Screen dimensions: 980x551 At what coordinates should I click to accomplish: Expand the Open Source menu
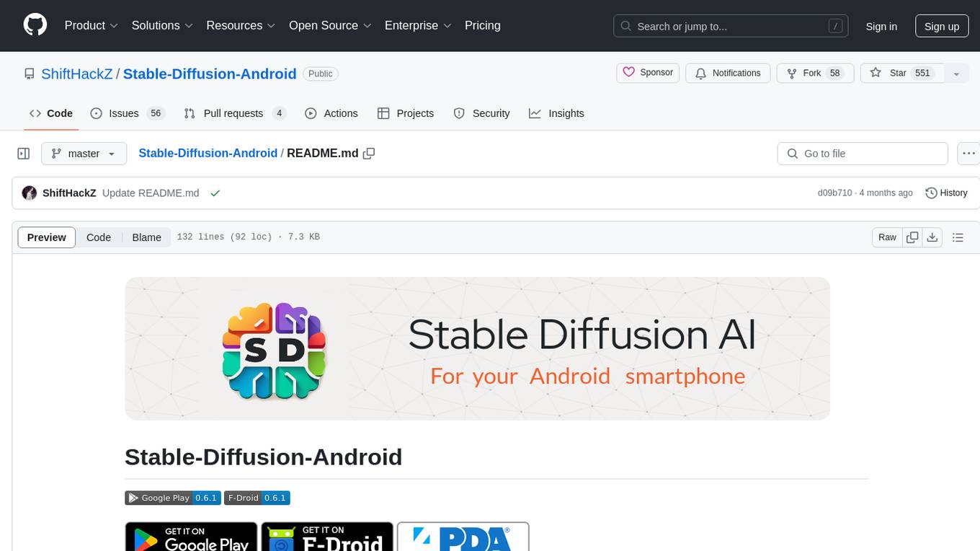330,25
